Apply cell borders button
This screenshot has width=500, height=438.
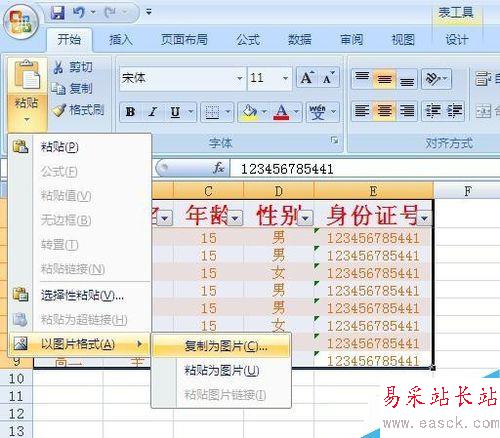(212, 112)
